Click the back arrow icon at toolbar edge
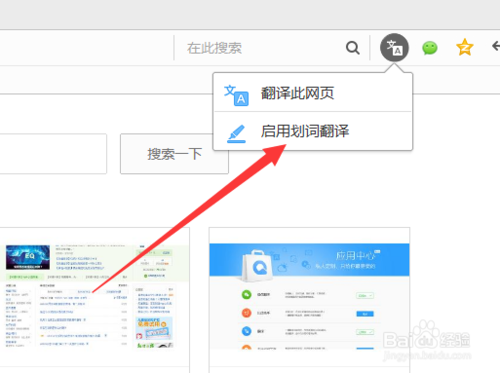Viewport: 500px width, 373px height. (x=496, y=46)
